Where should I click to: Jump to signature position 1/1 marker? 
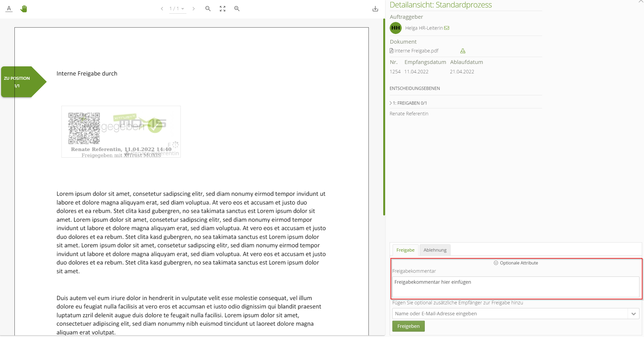(20, 82)
